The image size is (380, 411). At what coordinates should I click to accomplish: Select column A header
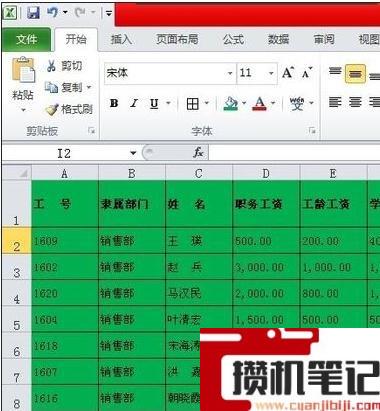click(x=65, y=173)
